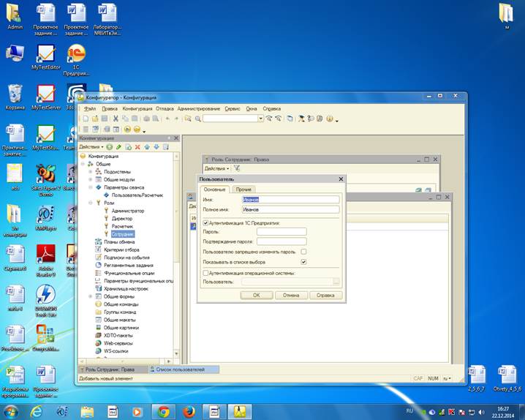Screen dimensions: 525x420
Task: Click the Move Up blue arrow icon
Action: pyautogui.click(x=147, y=147)
